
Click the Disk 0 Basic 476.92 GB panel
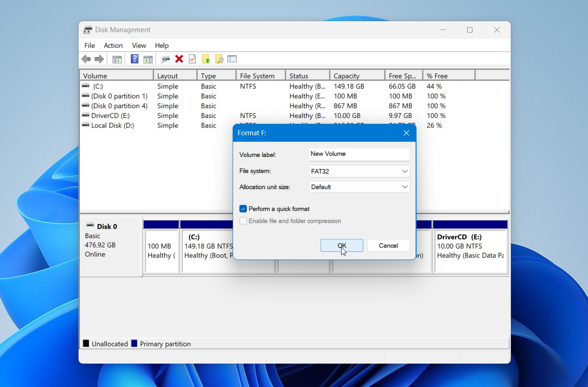point(111,247)
